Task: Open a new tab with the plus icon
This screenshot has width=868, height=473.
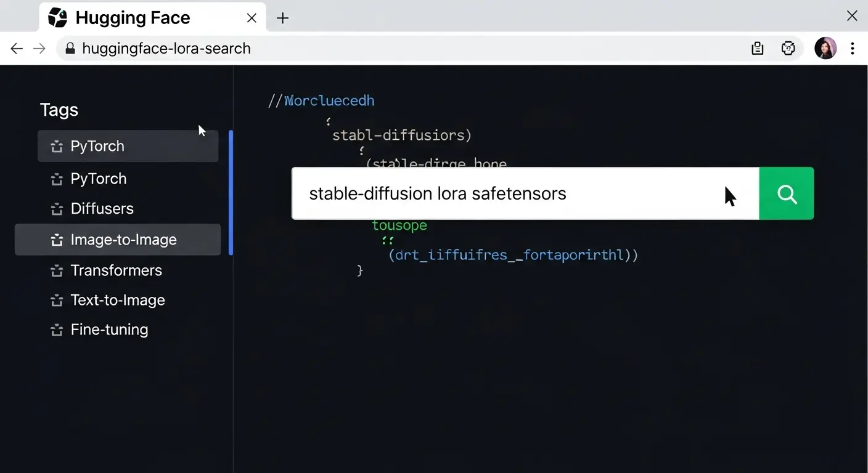Action: 282,18
